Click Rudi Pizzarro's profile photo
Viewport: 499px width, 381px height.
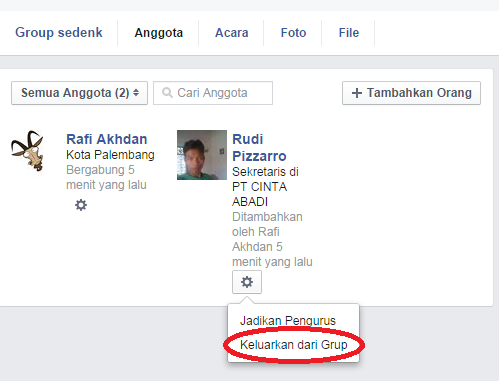[x=202, y=155]
